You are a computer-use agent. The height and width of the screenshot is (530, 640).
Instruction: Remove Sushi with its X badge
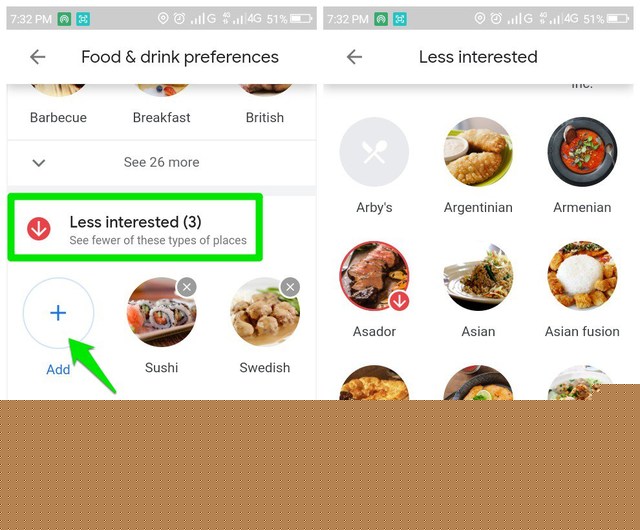(x=187, y=287)
